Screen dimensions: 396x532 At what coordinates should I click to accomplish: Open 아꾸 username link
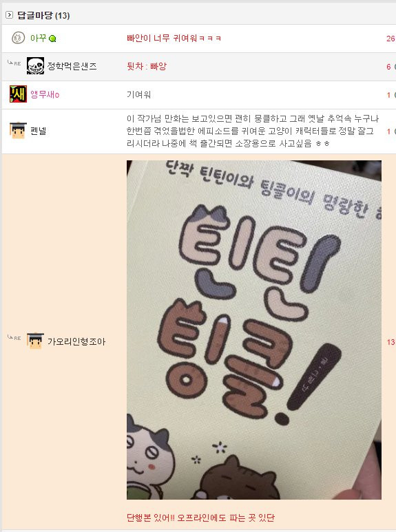tap(38, 38)
